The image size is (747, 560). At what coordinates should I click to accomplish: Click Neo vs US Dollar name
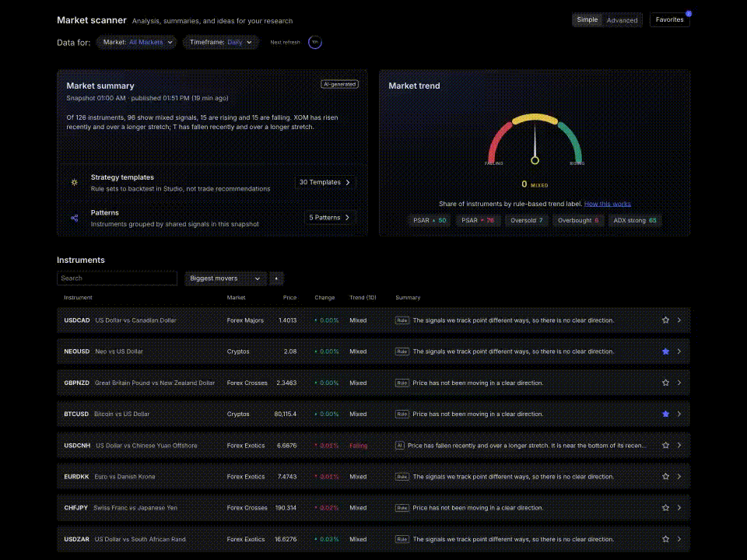click(x=119, y=352)
